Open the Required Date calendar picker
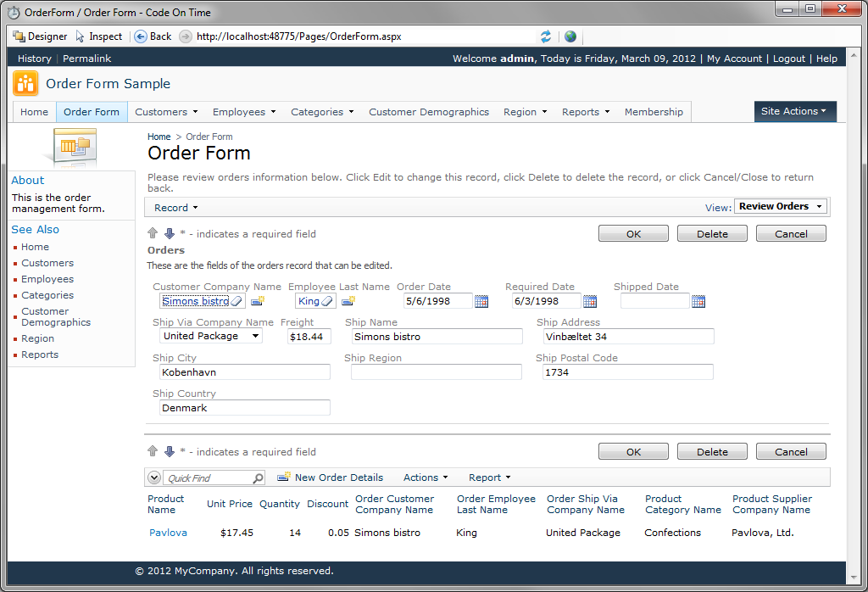868x592 pixels. pyautogui.click(x=590, y=301)
